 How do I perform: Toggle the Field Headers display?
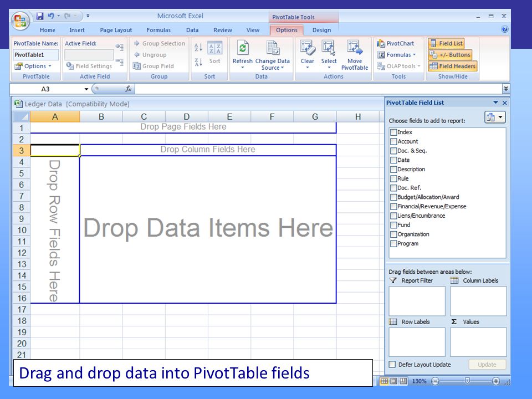coord(453,66)
